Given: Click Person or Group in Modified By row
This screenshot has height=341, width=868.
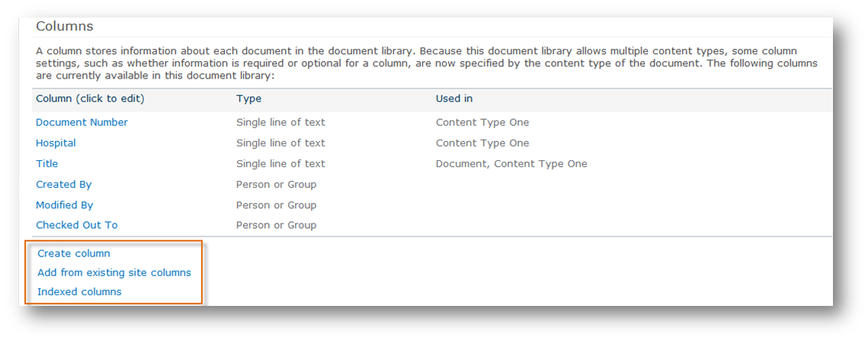Looking at the screenshot, I should (x=276, y=204).
